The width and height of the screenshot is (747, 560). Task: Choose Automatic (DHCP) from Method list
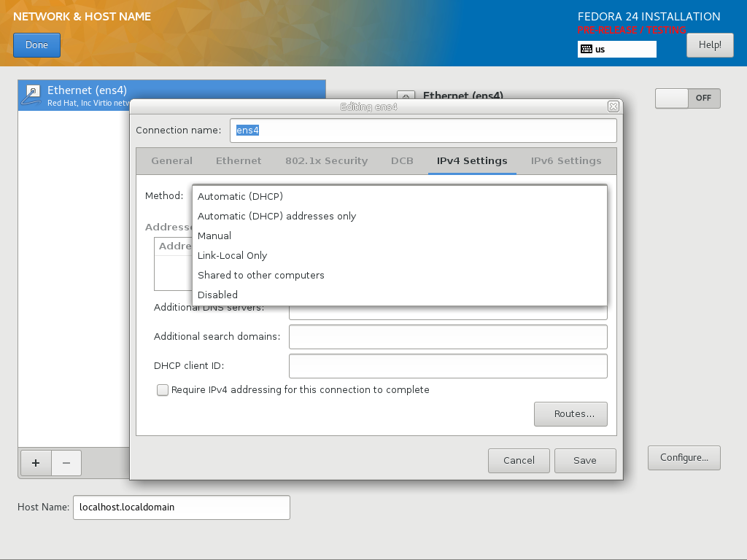click(400, 196)
